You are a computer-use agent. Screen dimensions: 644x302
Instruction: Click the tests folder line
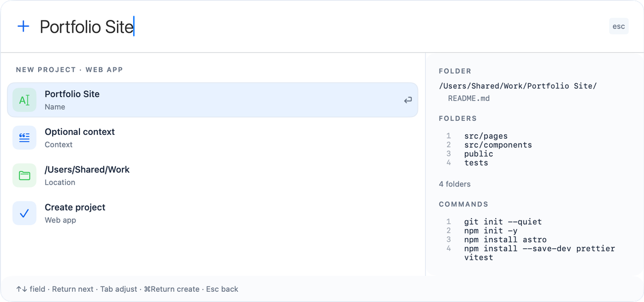click(x=476, y=163)
